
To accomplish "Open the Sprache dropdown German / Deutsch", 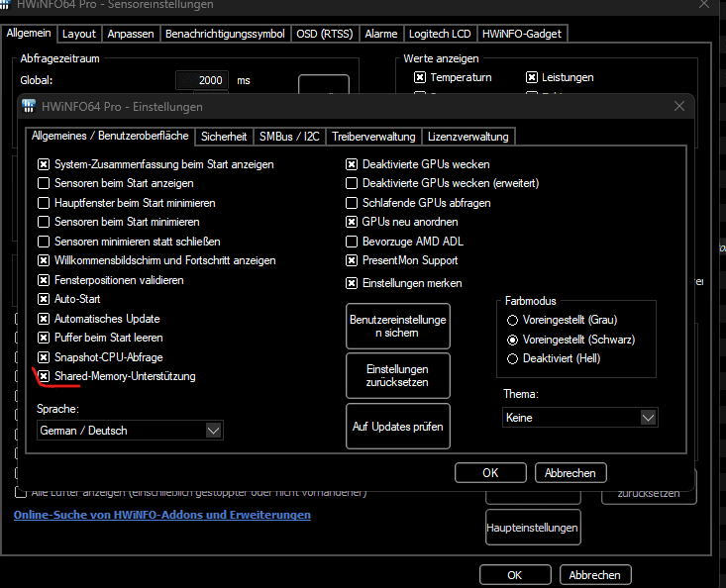I will tap(130, 431).
